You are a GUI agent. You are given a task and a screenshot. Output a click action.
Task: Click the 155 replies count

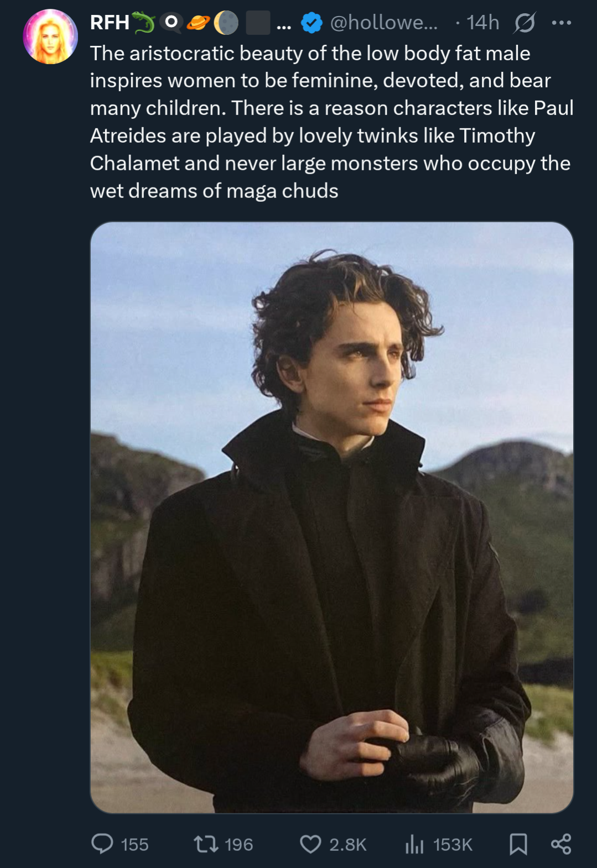pos(134,845)
